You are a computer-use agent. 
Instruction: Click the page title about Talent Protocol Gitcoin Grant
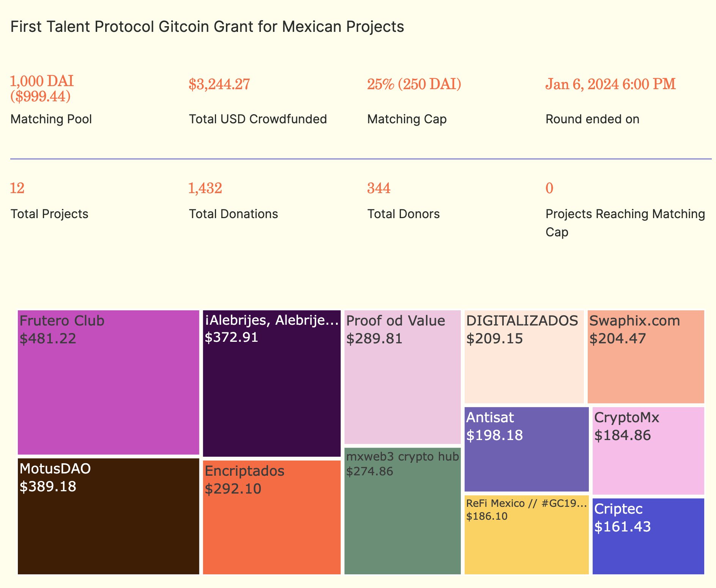tap(207, 27)
